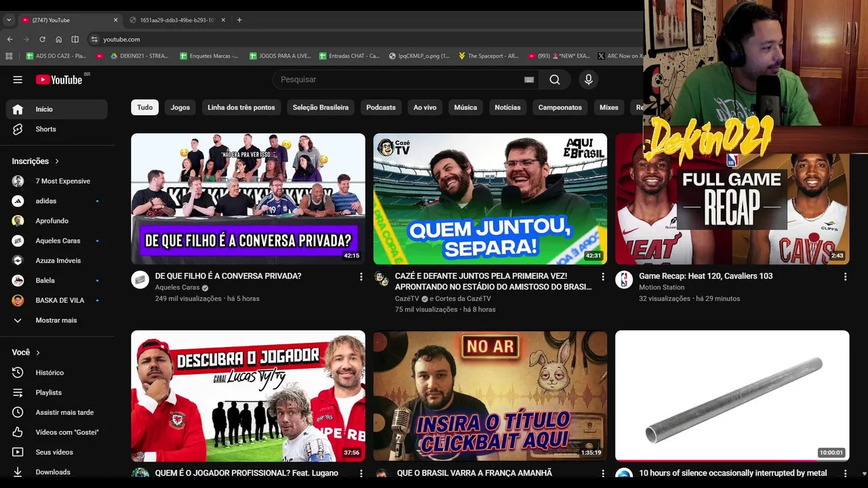Image resolution: width=868 pixels, height=488 pixels.
Task: Switch to the 1651aa29-ddb3 tab
Action: pyautogui.click(x=177, y=20)
